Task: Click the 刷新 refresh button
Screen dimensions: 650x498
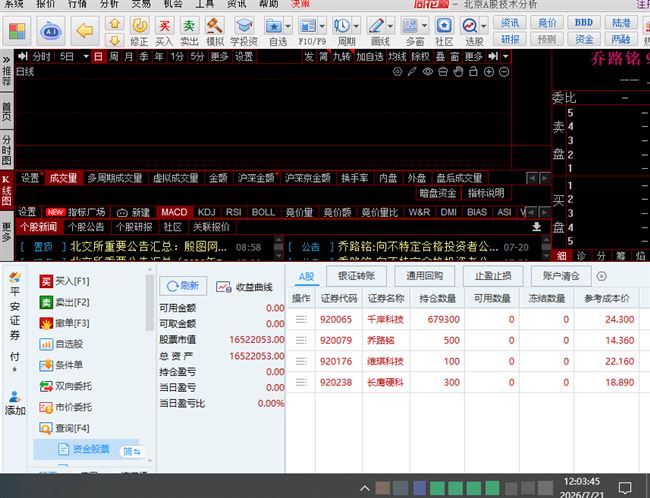Action: click(x=183, y=286)
